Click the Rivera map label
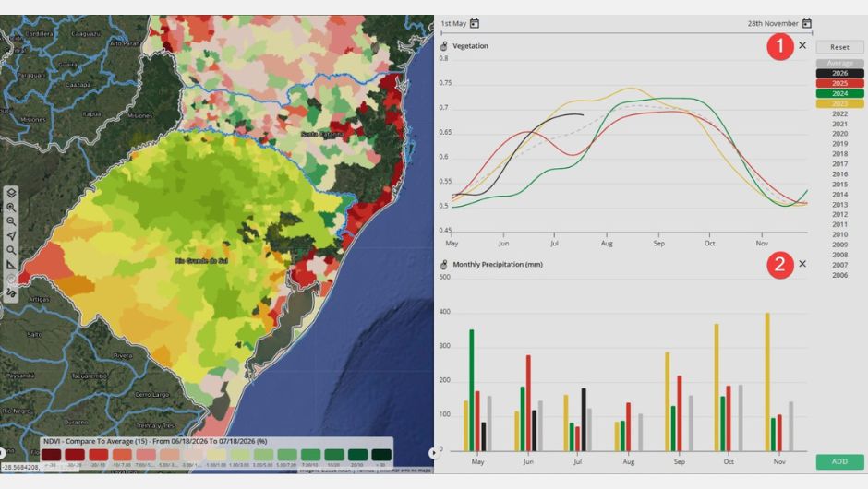Image resolution: width=868 pixels, height=489 pixels. coord(123,356)
